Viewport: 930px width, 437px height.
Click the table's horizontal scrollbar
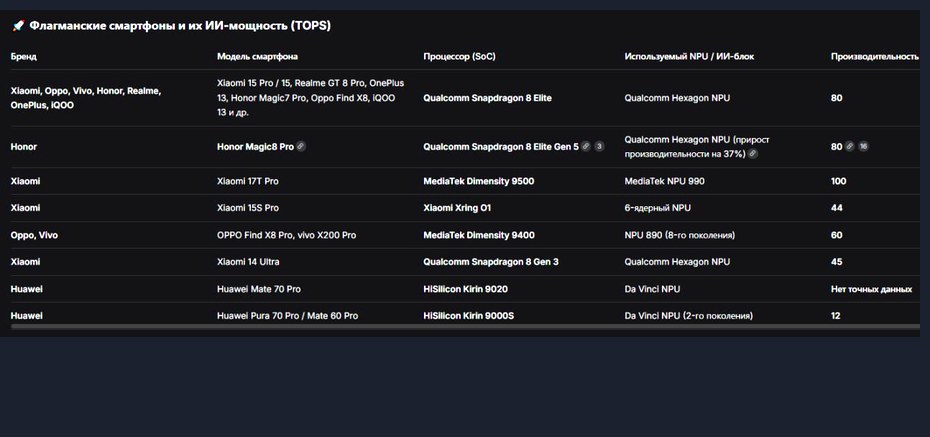pyautogui.click(x=465, y=326)
